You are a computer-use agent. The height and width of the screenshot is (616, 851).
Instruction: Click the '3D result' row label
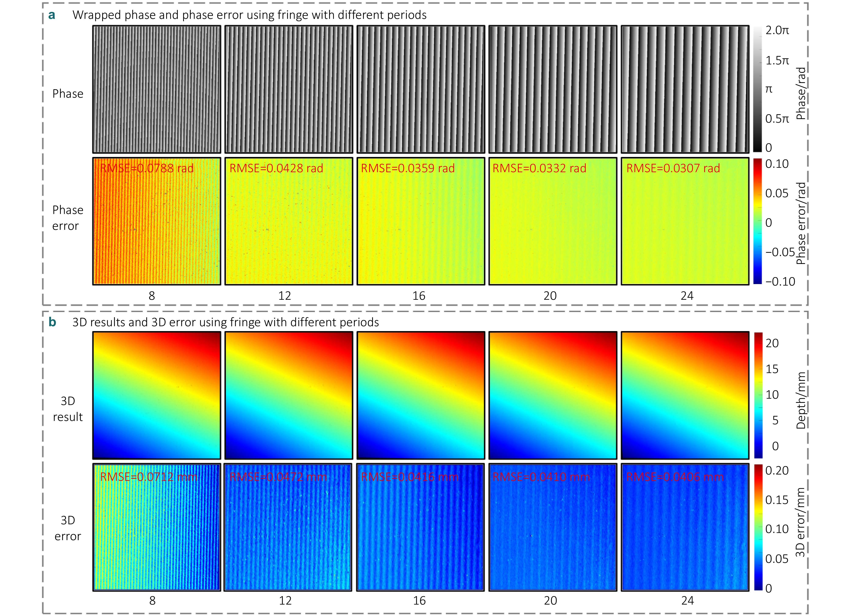(68, 409)
